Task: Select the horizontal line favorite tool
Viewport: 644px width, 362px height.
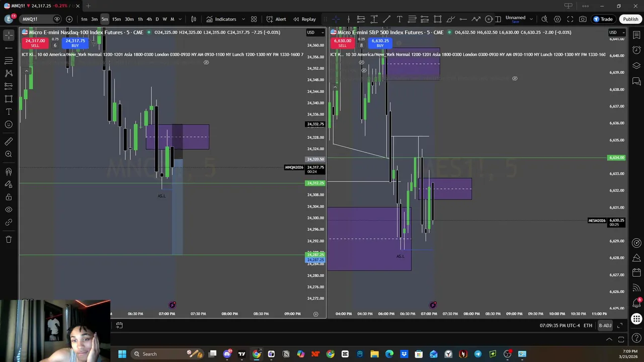Action: coord(463,19)
